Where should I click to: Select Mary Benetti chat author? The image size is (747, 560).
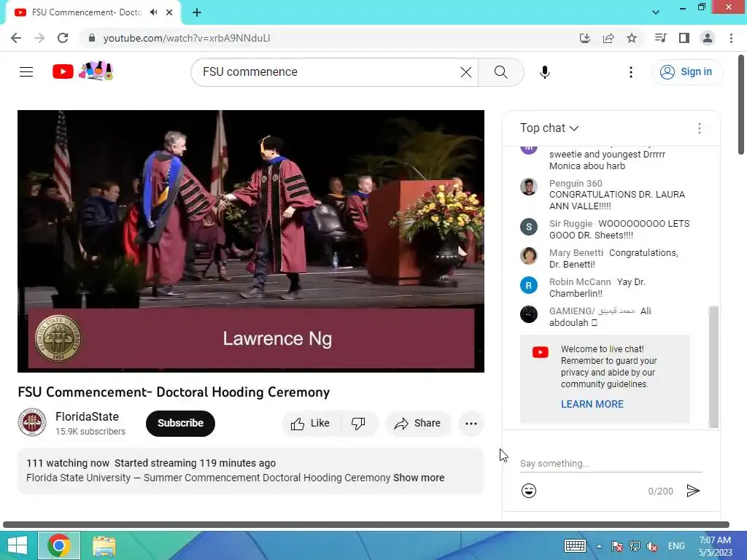coord(576,253)
